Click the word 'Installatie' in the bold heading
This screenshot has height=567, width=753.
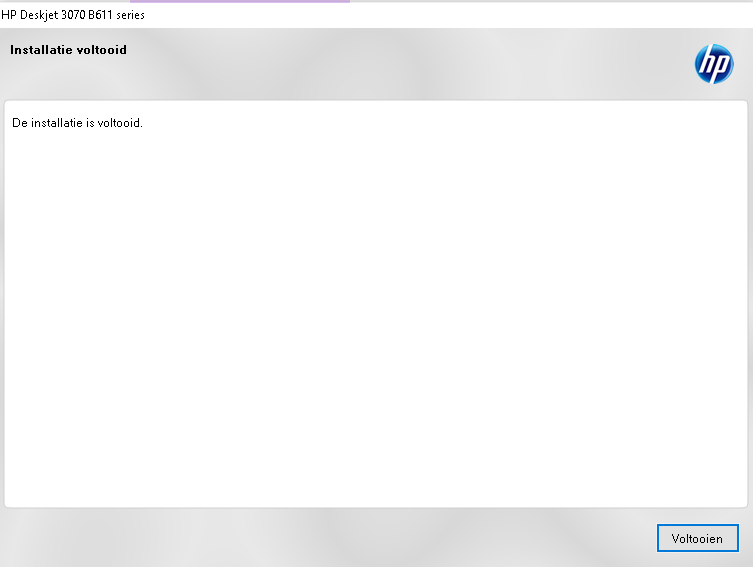click(x=41, y=50)
